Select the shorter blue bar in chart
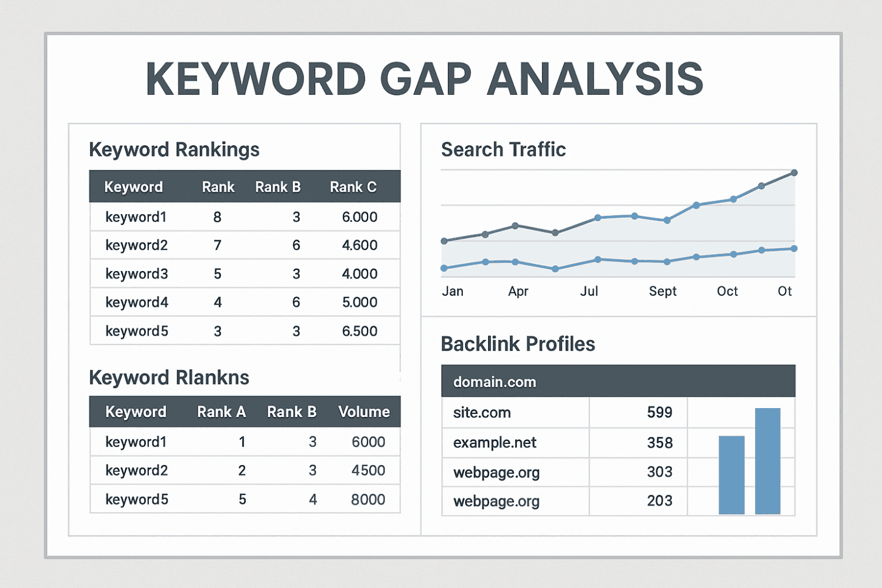This screenshot has width=882, height=588. point(731,475)
